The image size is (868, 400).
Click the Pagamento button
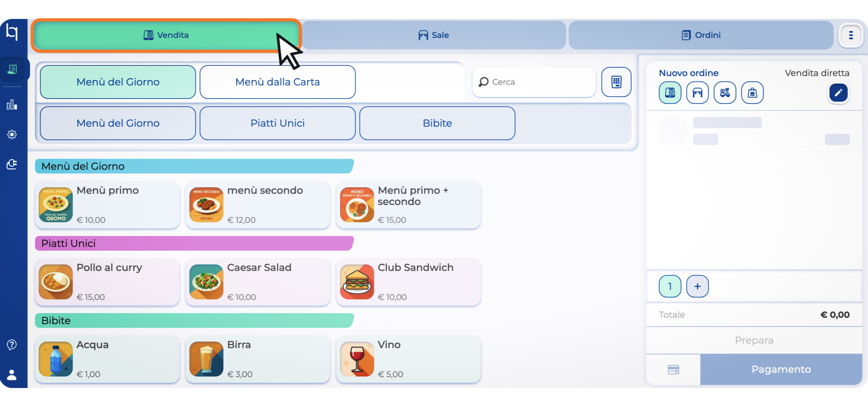click(781, 369)
